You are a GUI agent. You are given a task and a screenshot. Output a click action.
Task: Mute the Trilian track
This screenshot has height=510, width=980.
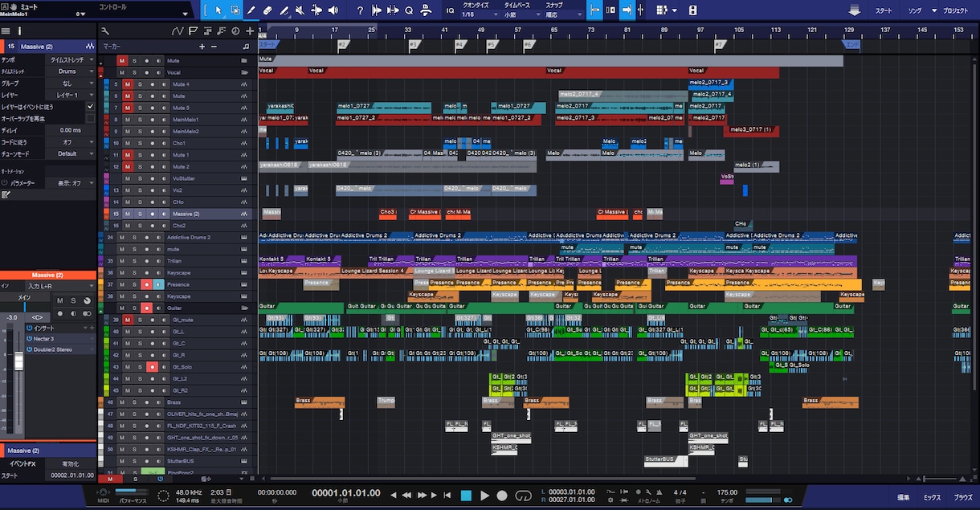[x=122, y=261]
